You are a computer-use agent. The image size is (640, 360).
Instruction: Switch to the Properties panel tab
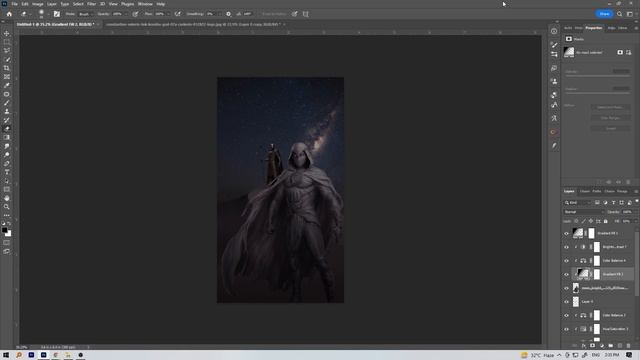593,28
